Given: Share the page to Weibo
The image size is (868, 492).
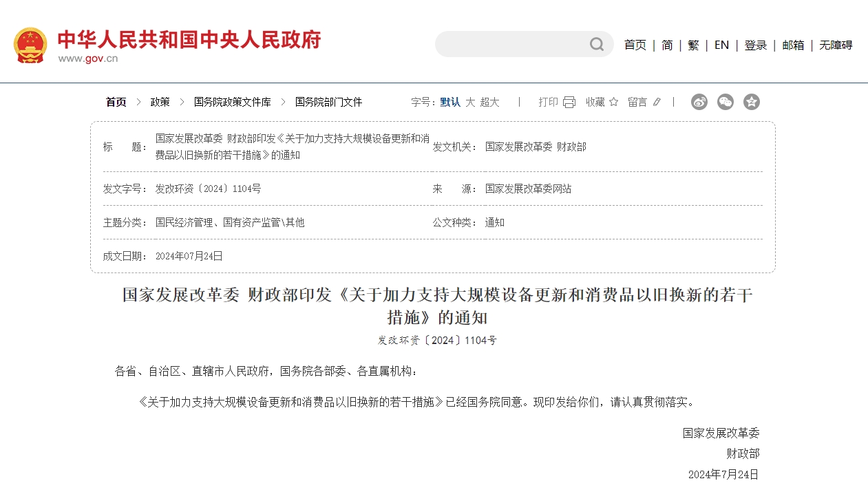Looking at the screenshot, I should 699,102.
